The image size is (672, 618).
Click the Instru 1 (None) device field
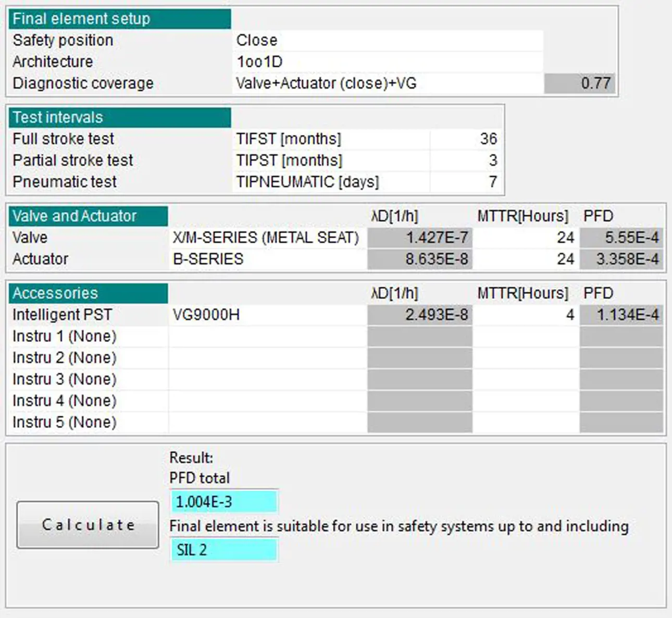(x=267, y=336)
